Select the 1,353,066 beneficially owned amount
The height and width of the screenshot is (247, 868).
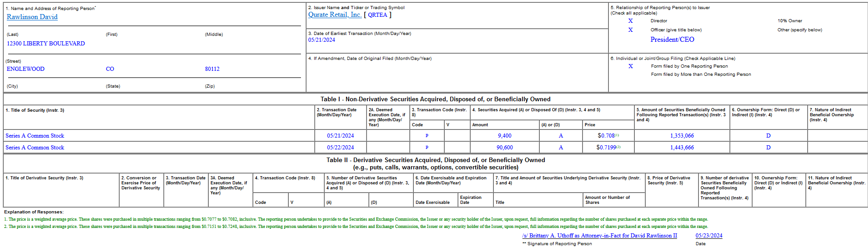(682, 136)
